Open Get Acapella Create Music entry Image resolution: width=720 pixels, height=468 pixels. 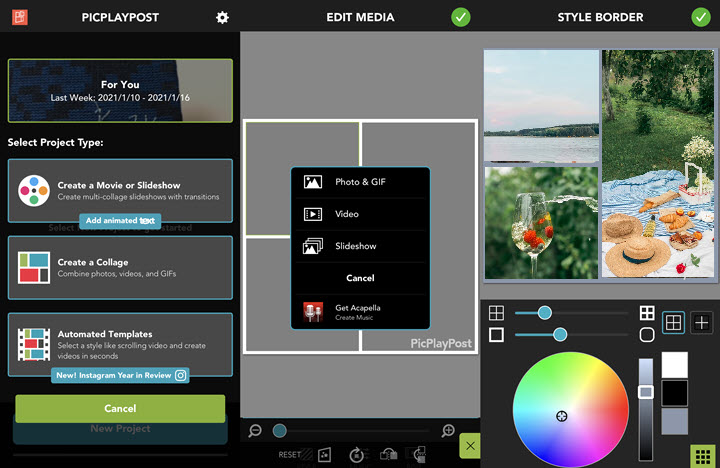360,312
